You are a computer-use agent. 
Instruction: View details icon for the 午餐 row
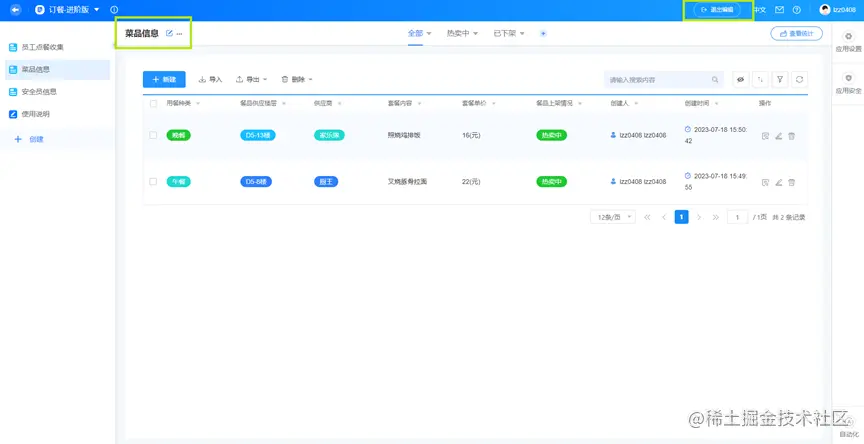tap(765, 182)
